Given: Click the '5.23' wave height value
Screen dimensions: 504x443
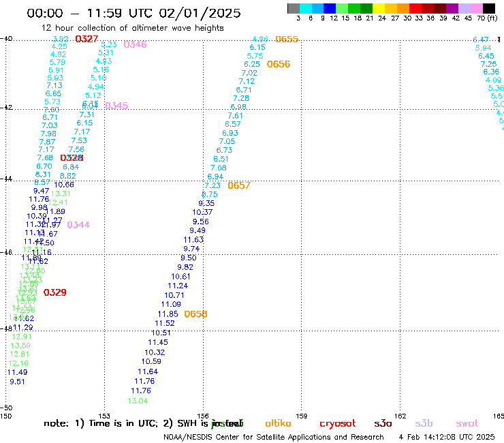Looking at the screenshot, I should pyautogui.click(x=109, y=44).
